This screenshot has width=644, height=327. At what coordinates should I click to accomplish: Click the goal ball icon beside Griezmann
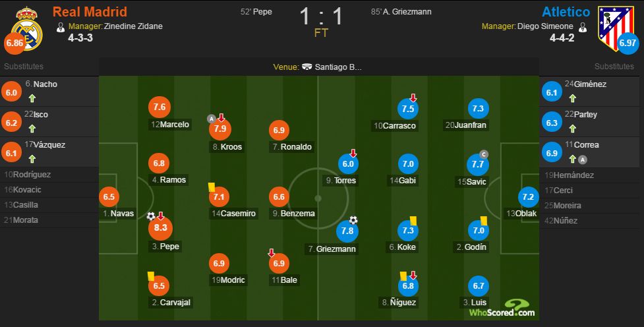pyautogui.click(x=353, y=220)
